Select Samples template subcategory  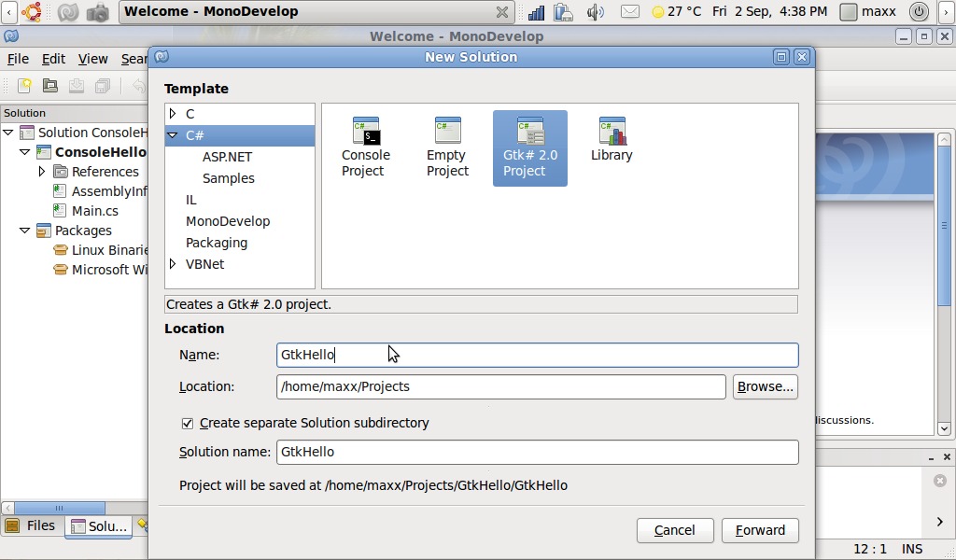(x=228, y=178)
